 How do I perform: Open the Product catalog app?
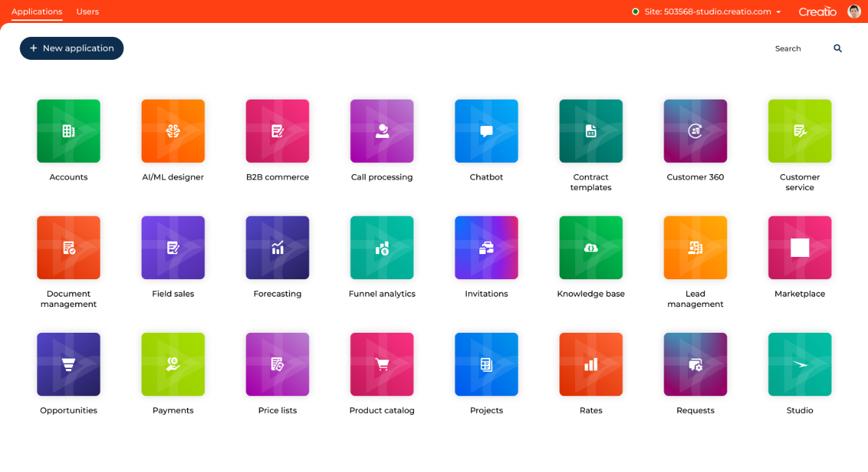coord(381,363)
